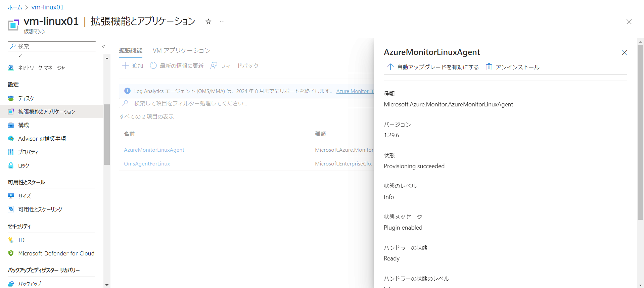644x288 pixels.
Task: Click the Advisor の推奨事項 icon
Action: [11, 138]
